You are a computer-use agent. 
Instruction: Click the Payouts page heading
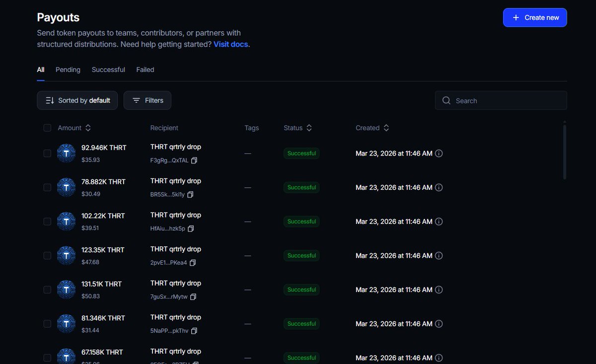58,17
